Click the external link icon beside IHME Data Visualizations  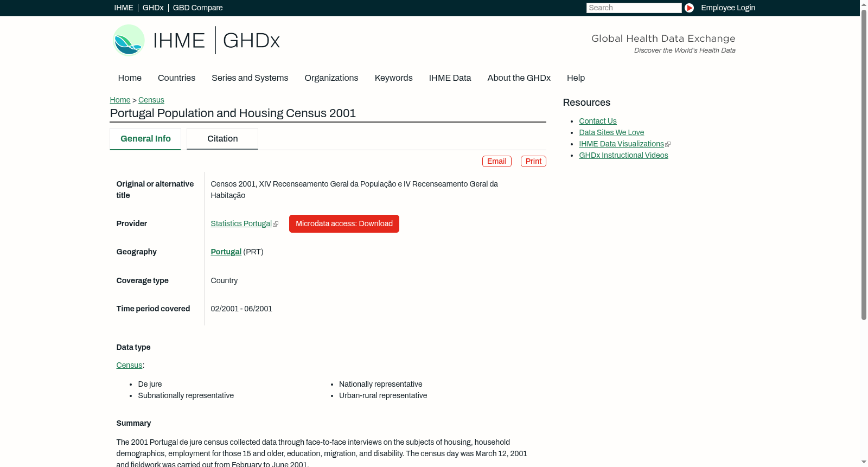coord(668,144)
